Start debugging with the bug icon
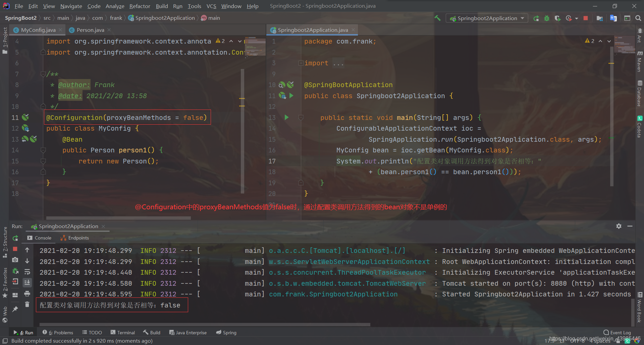 [547, 18]
